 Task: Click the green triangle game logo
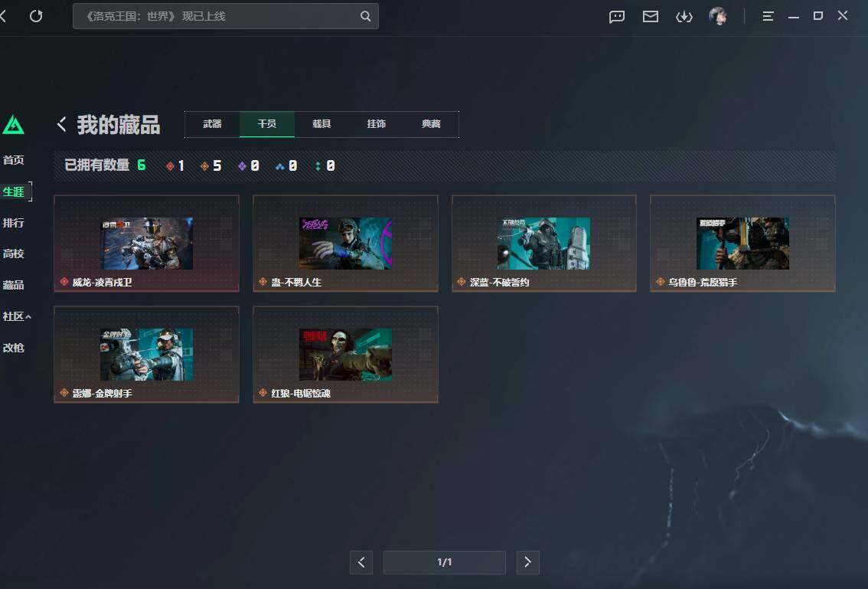(13, 125)
